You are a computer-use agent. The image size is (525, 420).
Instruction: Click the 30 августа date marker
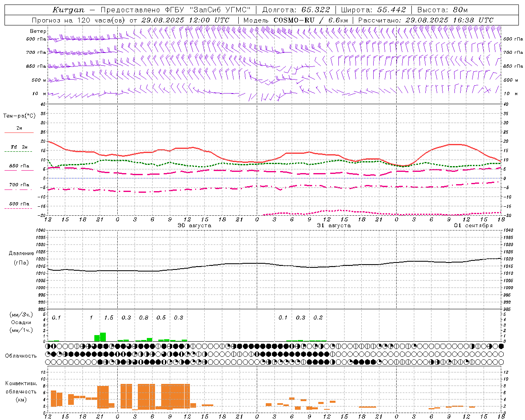click(194, 226)
